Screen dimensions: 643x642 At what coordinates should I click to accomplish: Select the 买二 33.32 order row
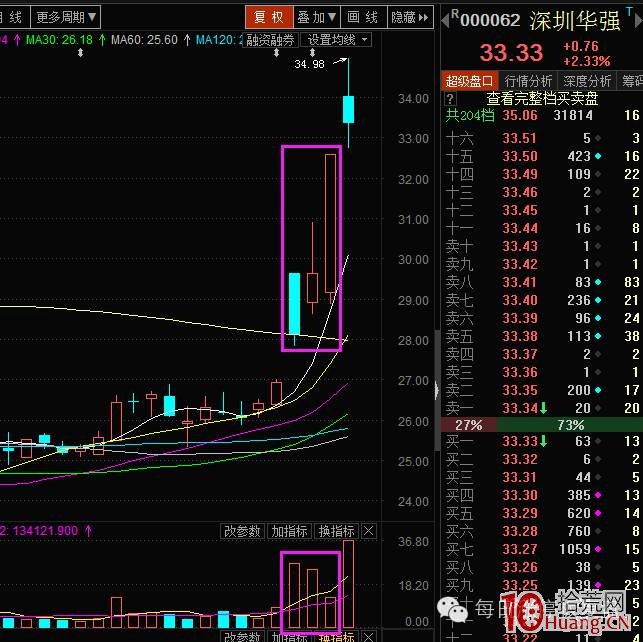(x=542, y=459)
